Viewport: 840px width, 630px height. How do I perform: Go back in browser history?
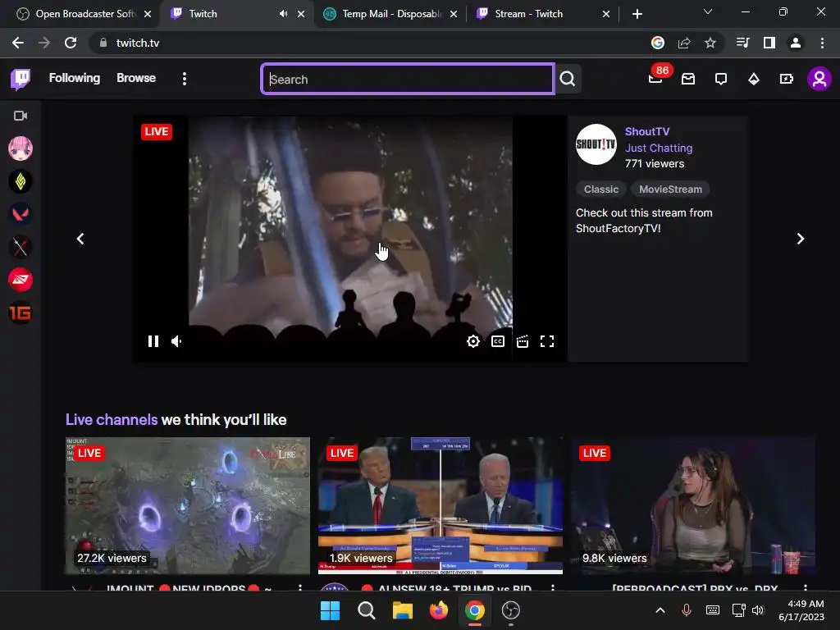click(18, 43)
